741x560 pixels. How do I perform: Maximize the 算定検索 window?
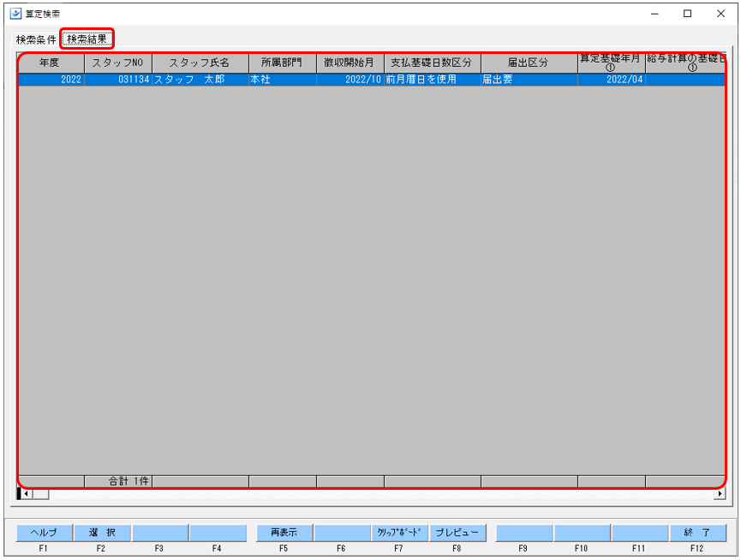tap(688, 14)
